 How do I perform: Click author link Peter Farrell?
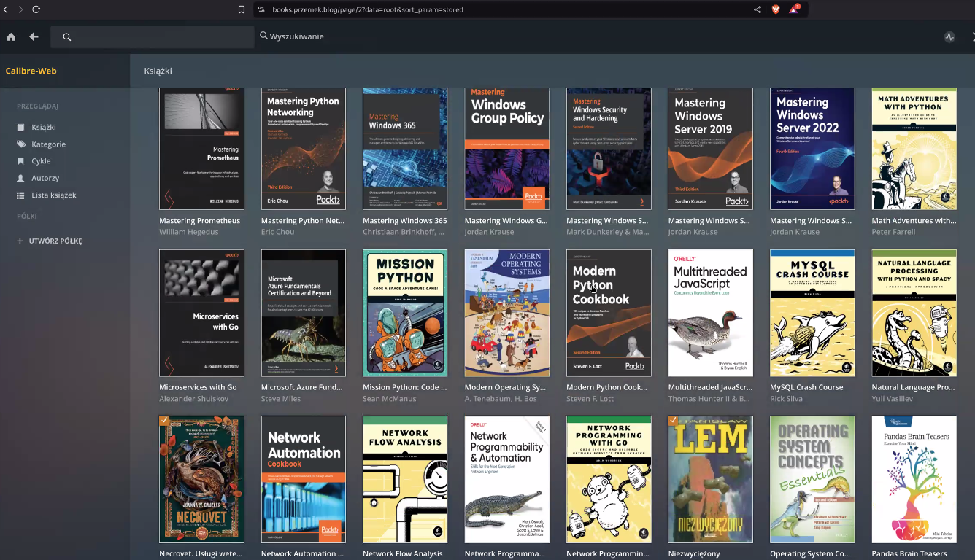click(893, 232)
